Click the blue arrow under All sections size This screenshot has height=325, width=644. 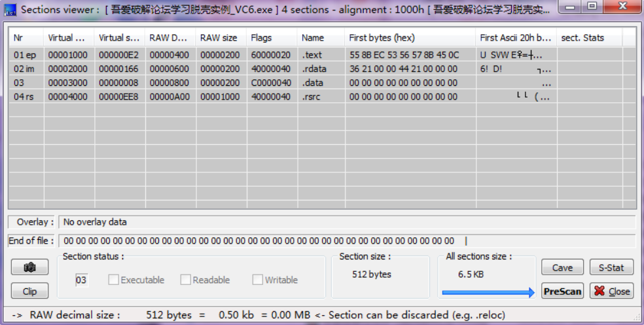point(488,293)
